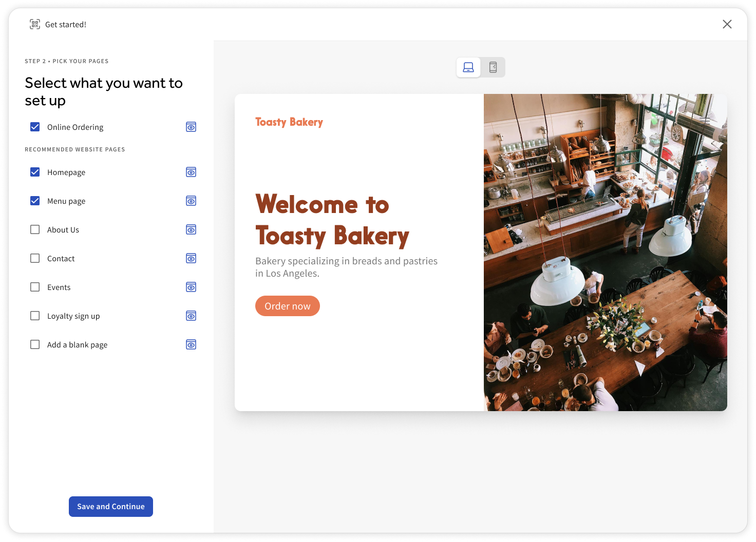Check the Loyalty sign up checkbox

(x=35, y=316)
